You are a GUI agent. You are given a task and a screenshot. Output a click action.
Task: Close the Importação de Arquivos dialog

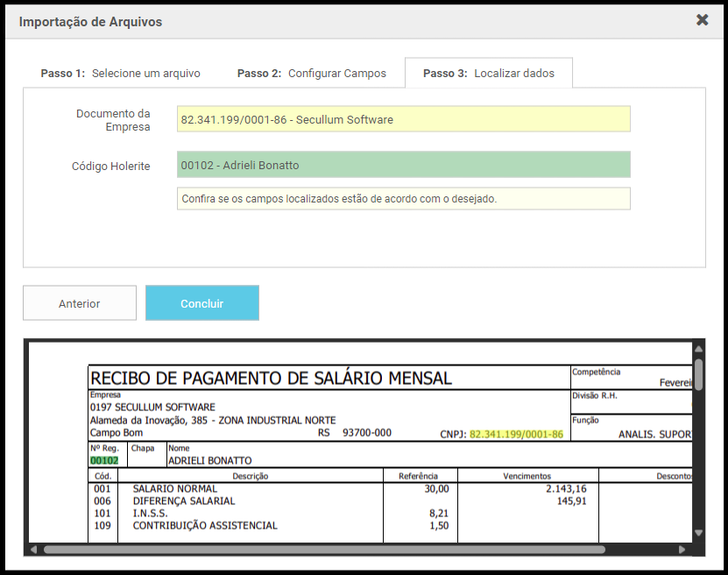(702, 20)
